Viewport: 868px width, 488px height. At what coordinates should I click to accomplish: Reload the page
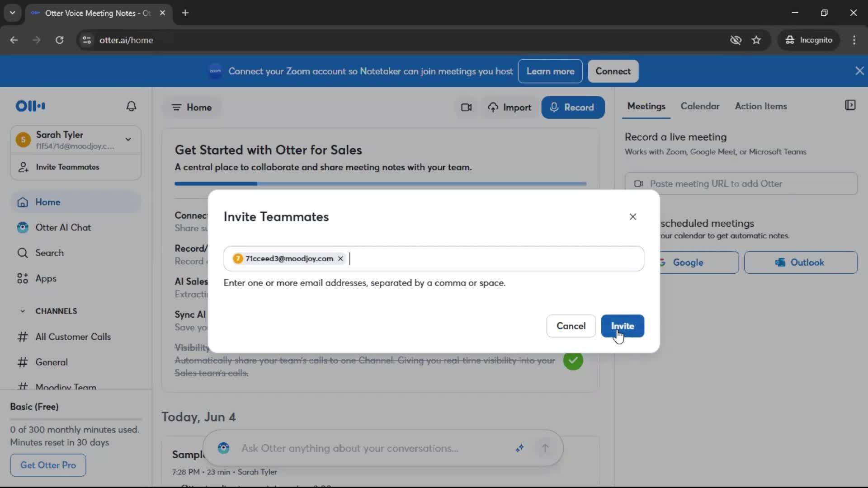[x=59, y=40]
